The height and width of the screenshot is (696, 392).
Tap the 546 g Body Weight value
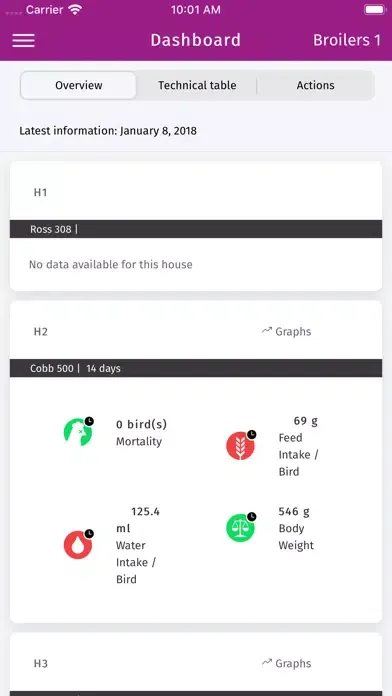point(294,511)
